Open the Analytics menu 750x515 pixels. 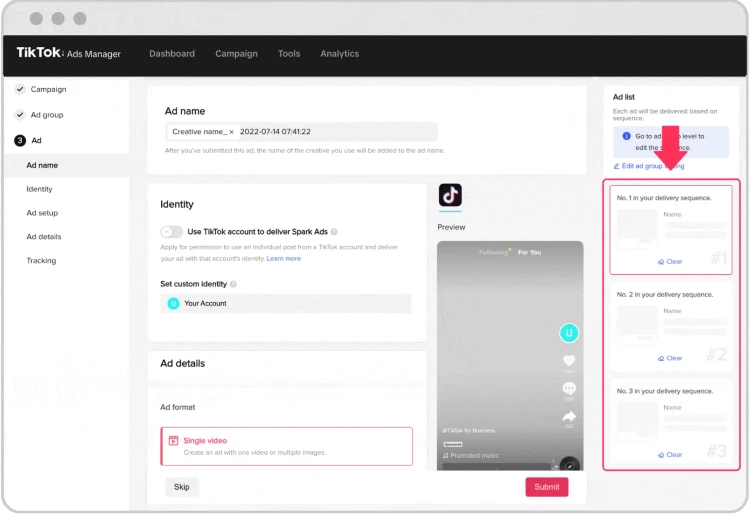[340, 54]
